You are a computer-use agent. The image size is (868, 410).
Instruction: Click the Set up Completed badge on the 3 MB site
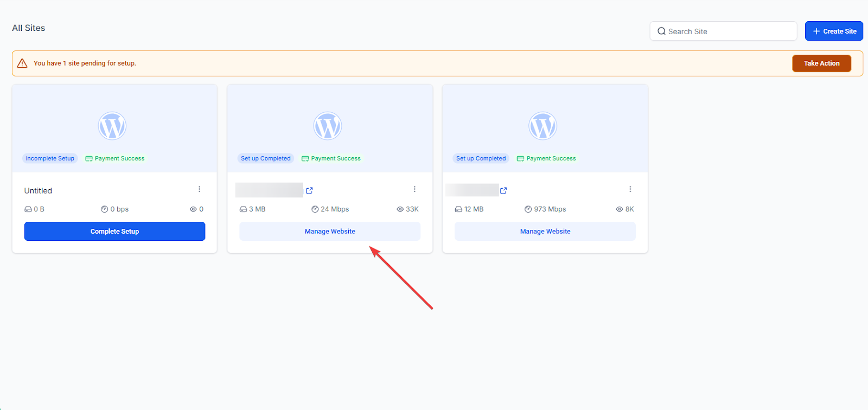[266, 158]
